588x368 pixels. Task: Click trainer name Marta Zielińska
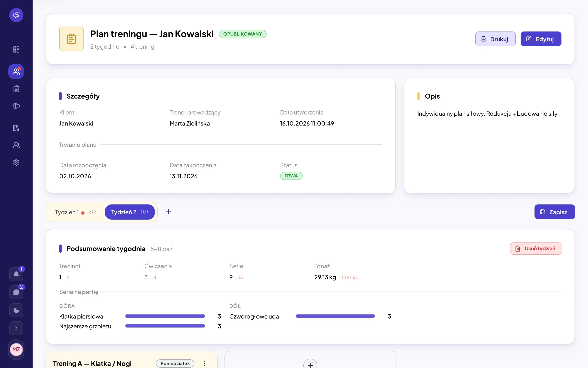tap(189, 123)
